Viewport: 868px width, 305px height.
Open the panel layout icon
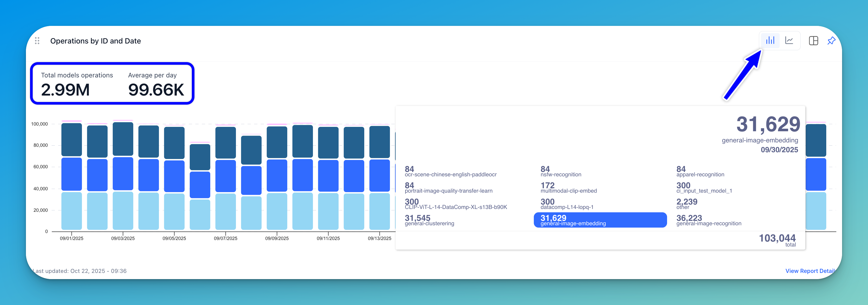(x=813, y=41)
